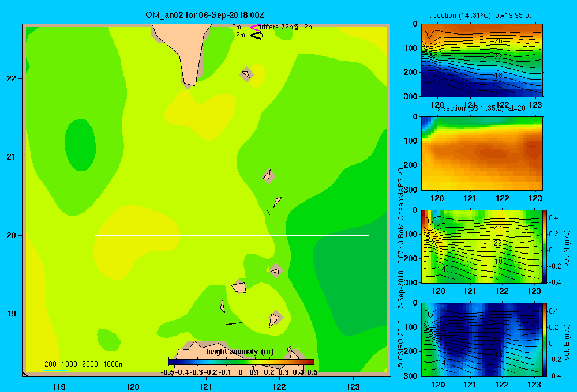Click the -0.5 tick on the height anomaly colorbar

pyautogui.click(x=167, y=372)
